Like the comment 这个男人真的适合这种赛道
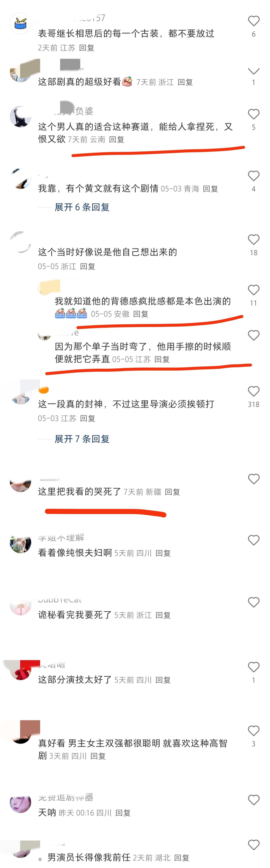Screen dimensions: 270x868 pyautogui.click(x=253, y=114)
